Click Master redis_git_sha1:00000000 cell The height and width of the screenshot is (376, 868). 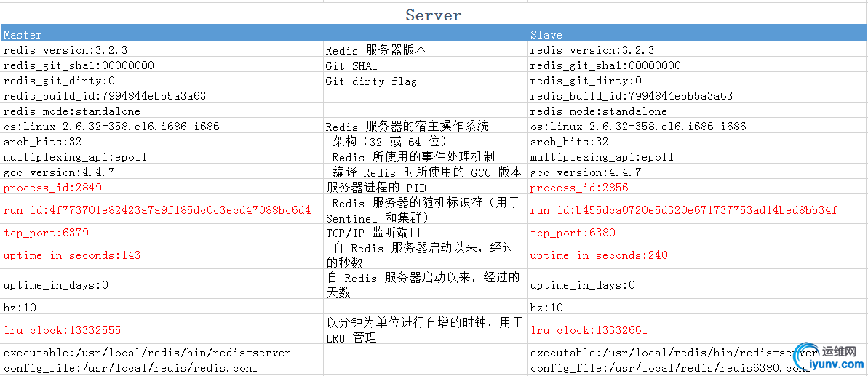coord(162,65)
